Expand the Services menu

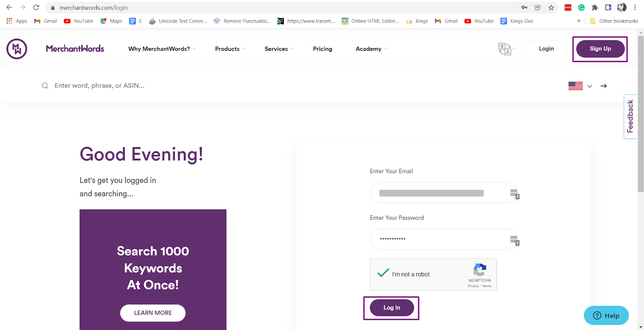tap(279, 49)
